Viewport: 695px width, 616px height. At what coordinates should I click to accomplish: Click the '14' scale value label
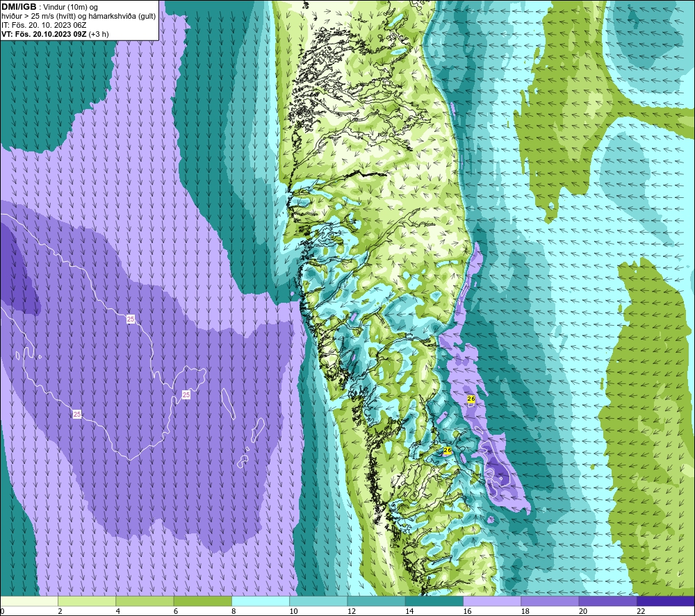pyautogui.click(x=409, y=611)
